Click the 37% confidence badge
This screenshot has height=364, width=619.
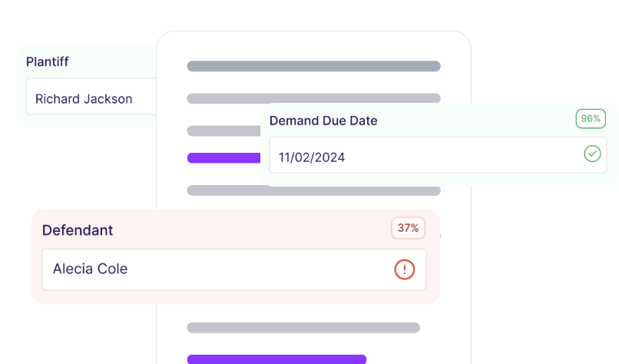pyautogui.click(x=408, y=228)
